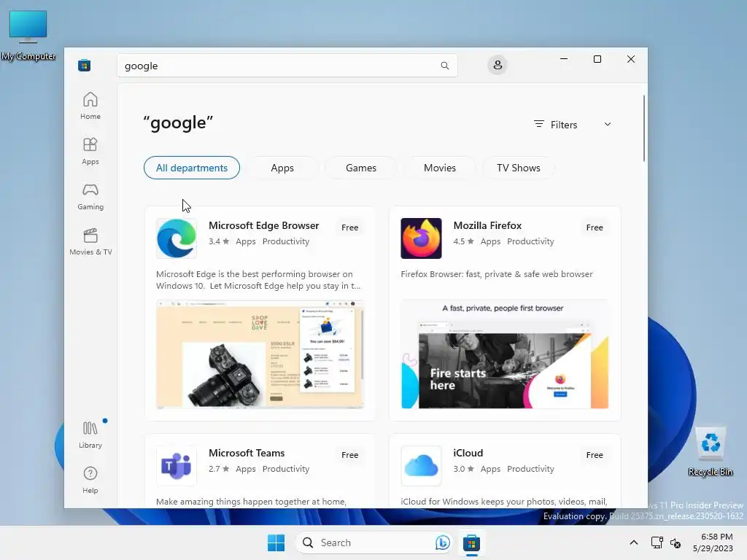Click the '2.7' rating of Microsoft Teams
This screenshot has width=747, height=560.
(219, 469)
